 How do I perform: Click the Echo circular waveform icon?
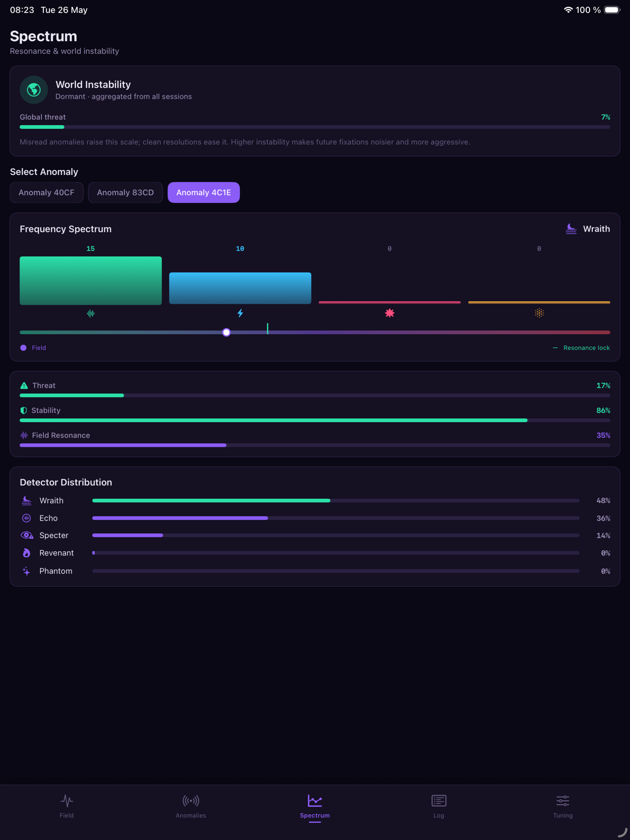[x=27, y=518]
